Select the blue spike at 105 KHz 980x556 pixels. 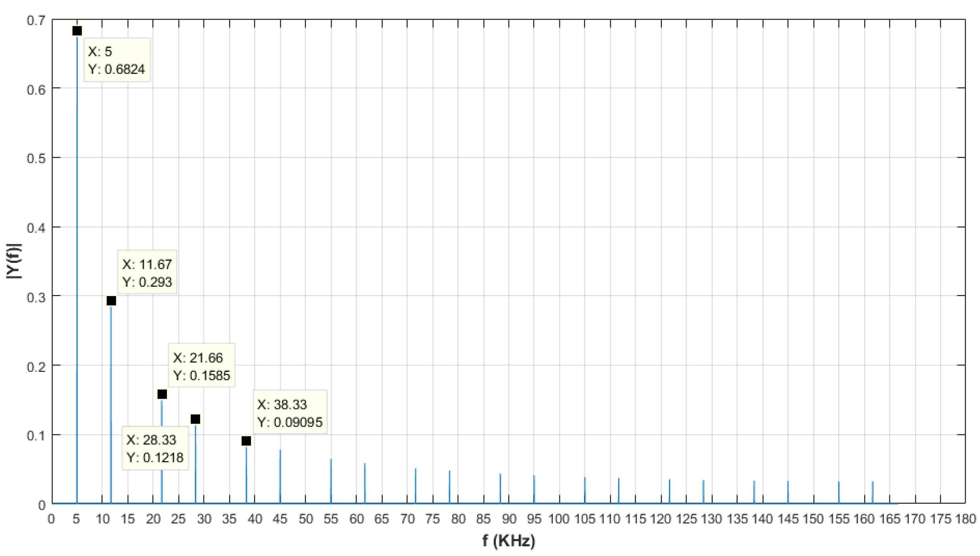pyautogui.click(x=585, y=491)
